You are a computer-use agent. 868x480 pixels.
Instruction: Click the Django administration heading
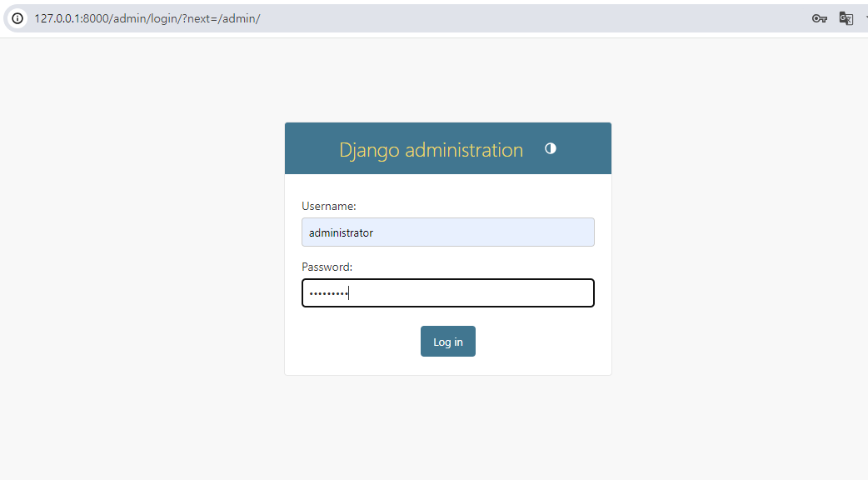tap(431, 149)
